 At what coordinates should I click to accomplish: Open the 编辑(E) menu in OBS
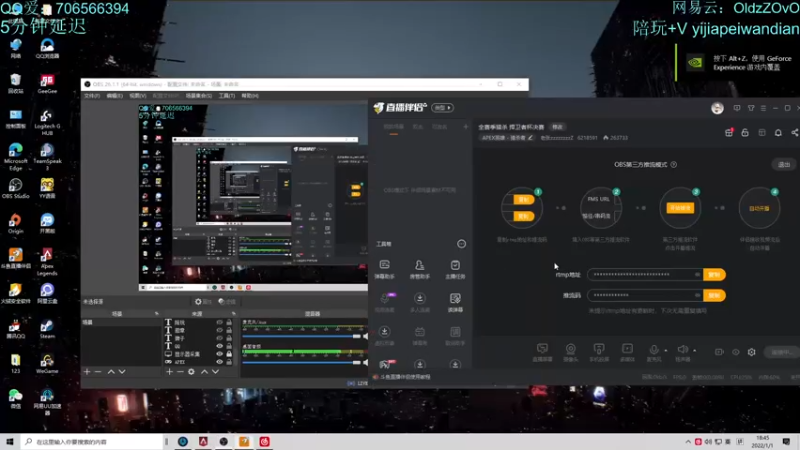[114, 96]
